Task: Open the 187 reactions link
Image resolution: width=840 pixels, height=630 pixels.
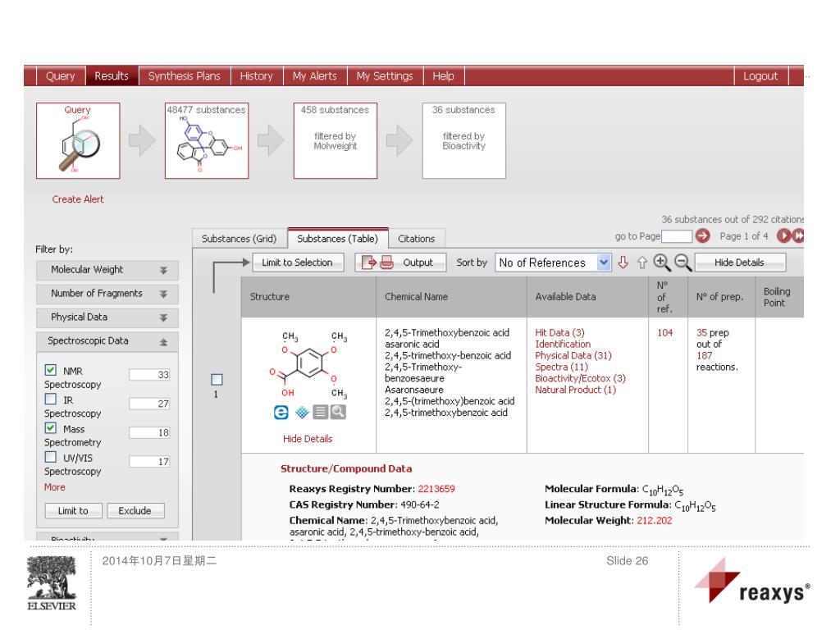Action: click(x=704, y=355)
